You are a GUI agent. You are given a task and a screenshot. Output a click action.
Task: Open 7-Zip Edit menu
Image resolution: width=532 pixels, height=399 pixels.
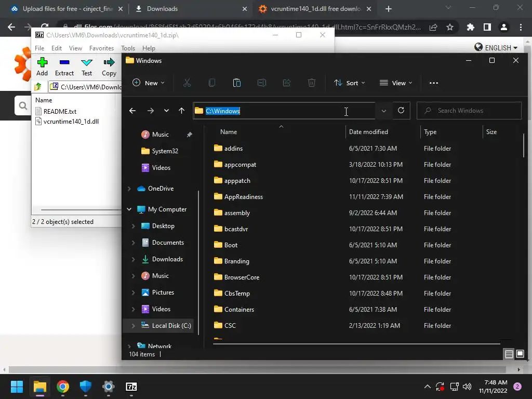(x=56, y=48)
